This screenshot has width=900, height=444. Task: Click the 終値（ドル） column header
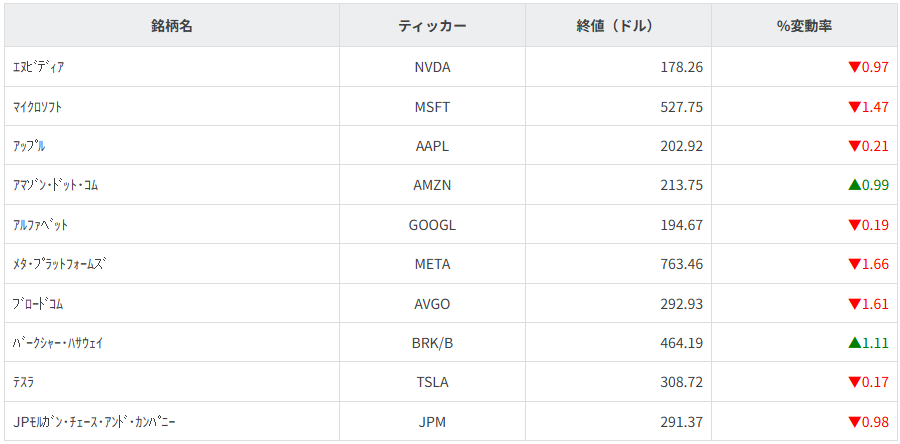pos(618,26)
